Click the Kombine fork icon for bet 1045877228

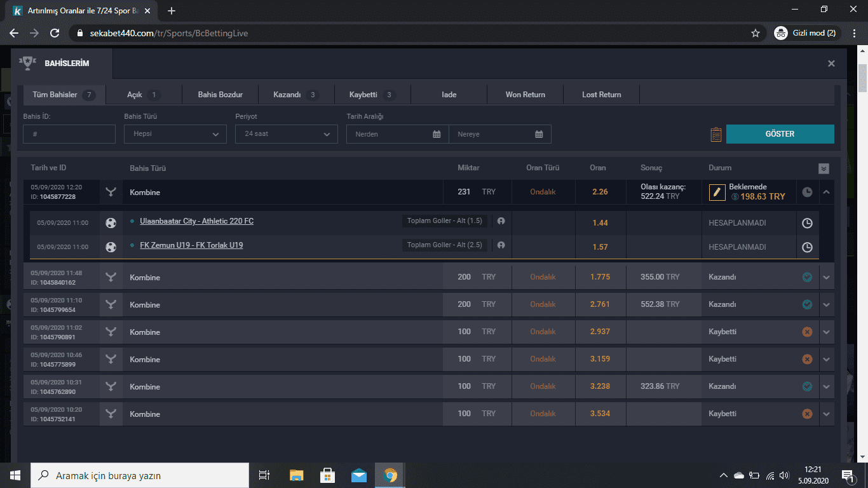coord(111,192)
